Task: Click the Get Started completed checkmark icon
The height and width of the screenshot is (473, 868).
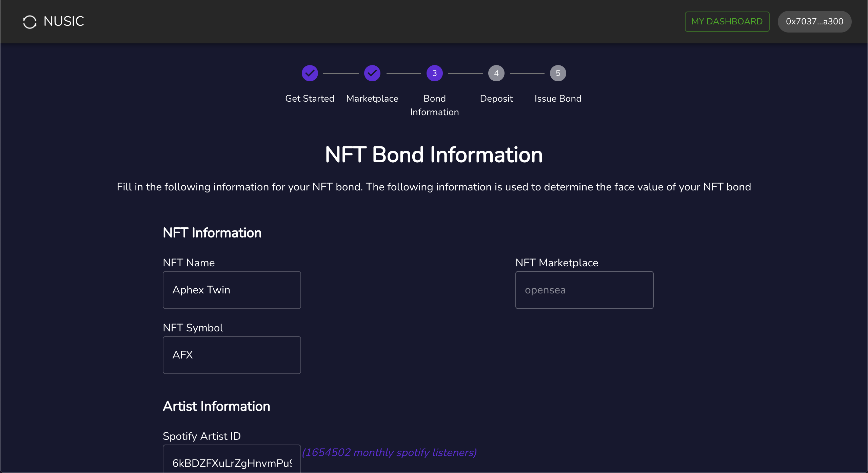Action: (x=310, y=73)
